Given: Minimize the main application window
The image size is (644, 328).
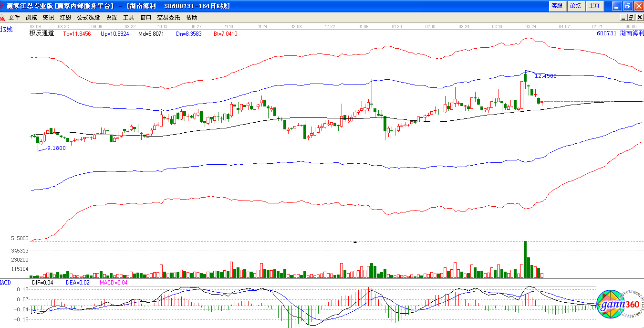Looking at the screenshot, I should [x=617, y=6].
